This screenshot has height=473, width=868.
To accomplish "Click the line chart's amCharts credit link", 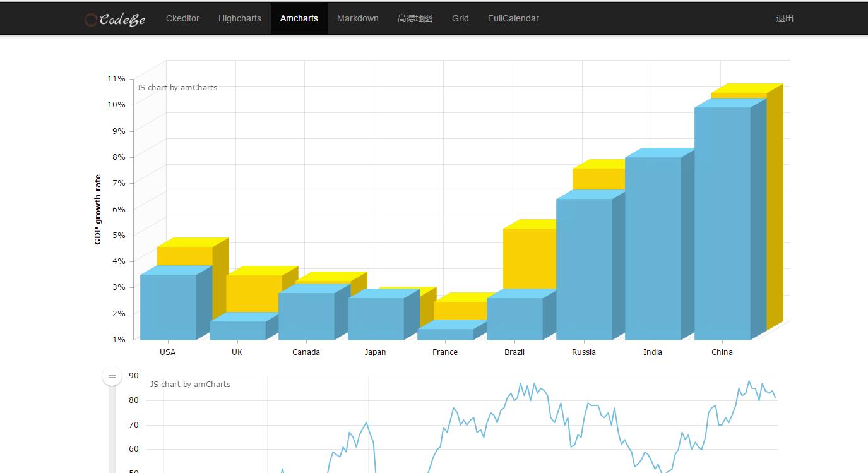I will pos(190,385).
